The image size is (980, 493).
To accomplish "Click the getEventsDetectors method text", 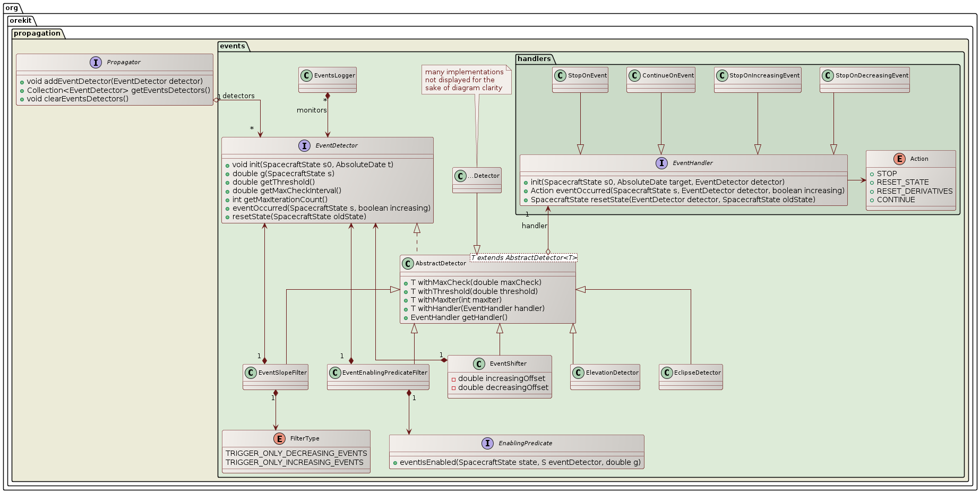I will 118,90.
